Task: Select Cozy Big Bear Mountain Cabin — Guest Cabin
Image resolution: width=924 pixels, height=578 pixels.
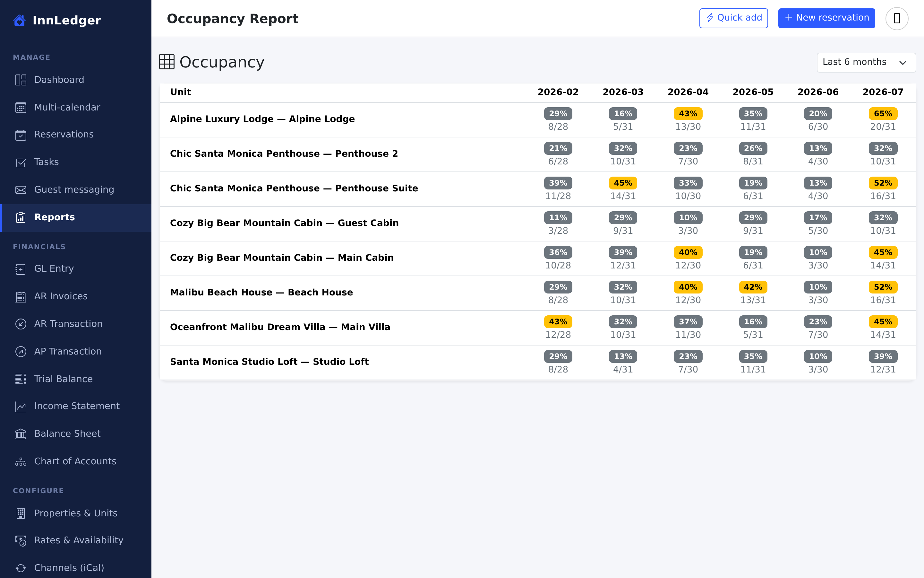Action: pyautogui.click(x=537, y=223)
